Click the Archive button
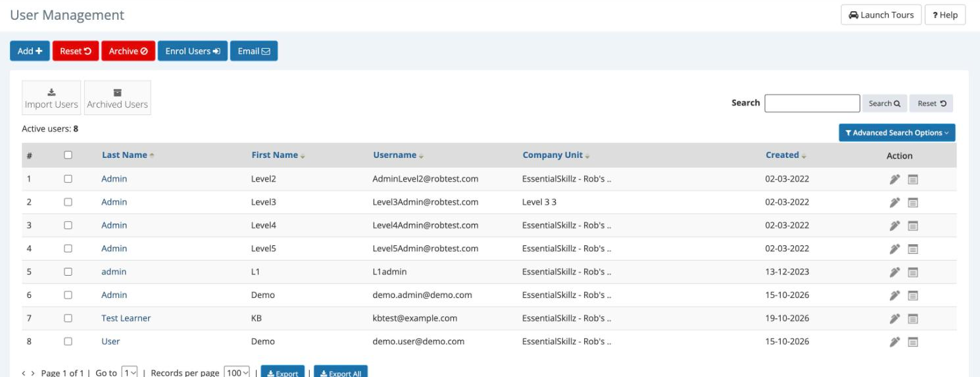980x377 pixels. (128, 51)
